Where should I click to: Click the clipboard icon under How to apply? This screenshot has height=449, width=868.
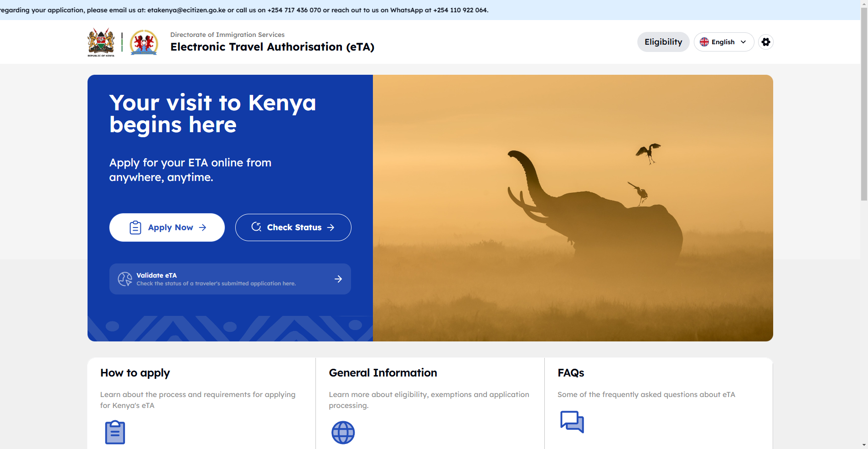pyautogui.click(x=115, y=432)
